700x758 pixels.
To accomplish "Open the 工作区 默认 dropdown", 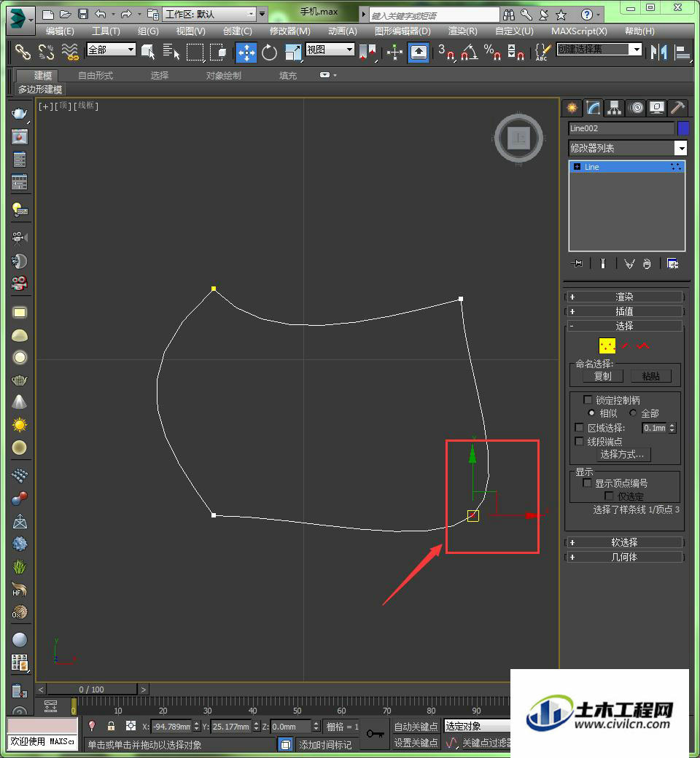I will point(209,14).
